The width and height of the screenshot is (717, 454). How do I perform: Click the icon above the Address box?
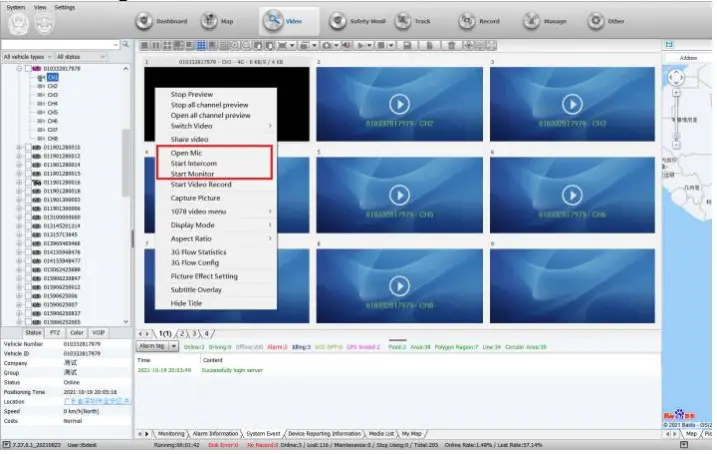coord(669,44)
